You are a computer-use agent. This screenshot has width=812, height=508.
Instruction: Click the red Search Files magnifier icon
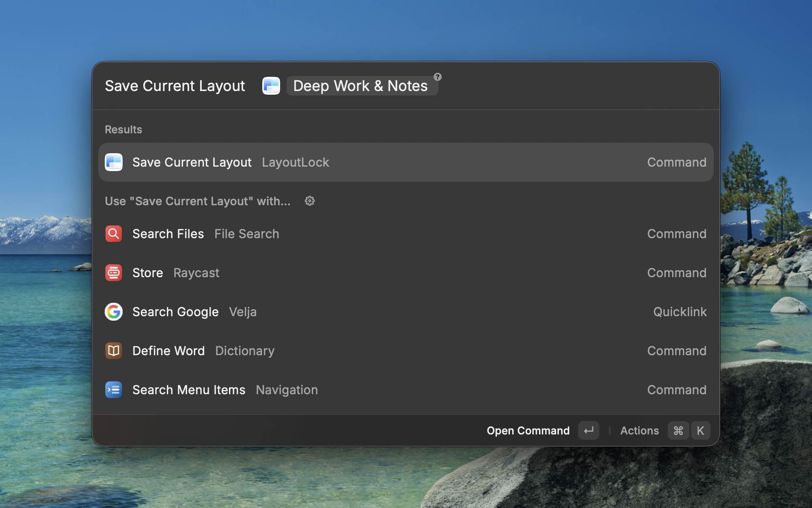coord(114,234)
